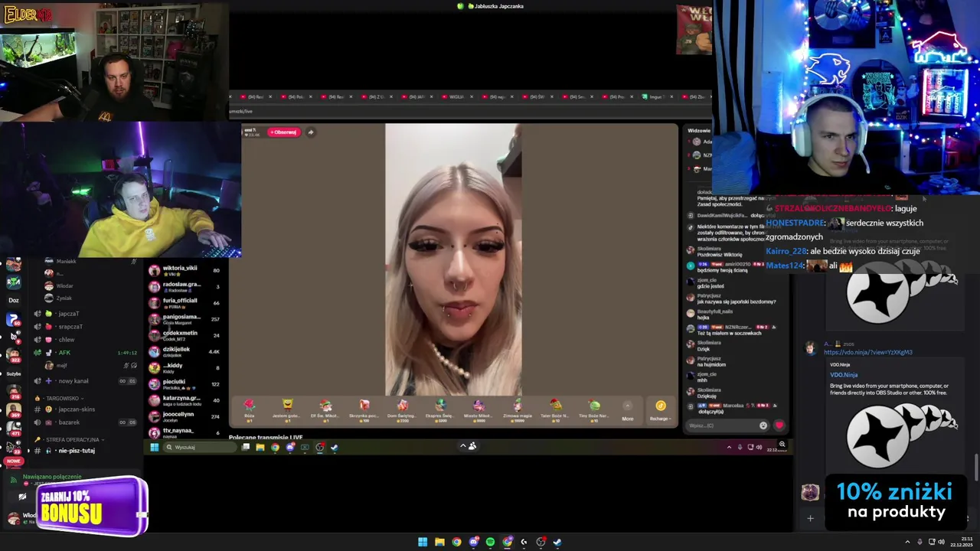Screen dimensions: 980x551
Task: Open radoslaw.gra... in the ranking list
Action: point(184,286)
